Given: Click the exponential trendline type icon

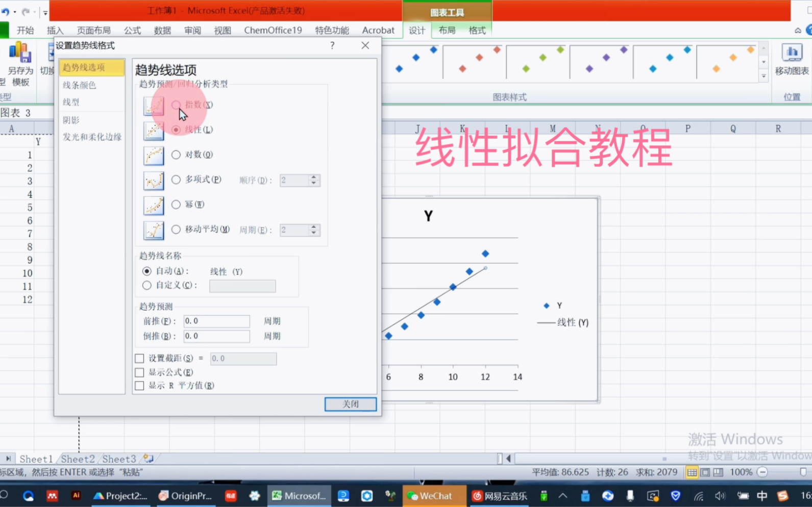Looking at the screenshot, I should (154, 106).
